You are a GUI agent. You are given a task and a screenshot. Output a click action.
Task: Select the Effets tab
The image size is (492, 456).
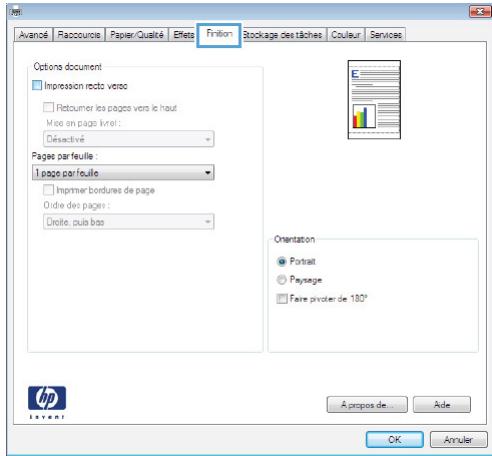click(x=183, y=35)
